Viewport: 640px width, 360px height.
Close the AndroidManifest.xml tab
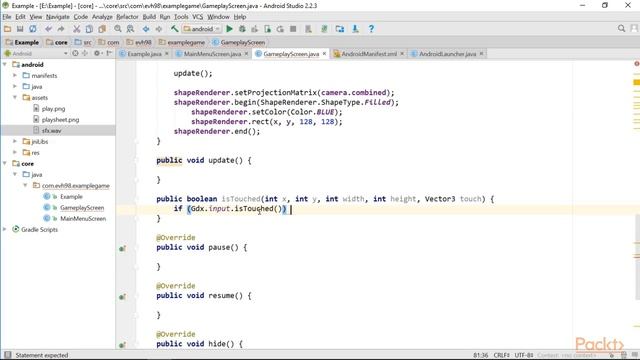point(402,53)
